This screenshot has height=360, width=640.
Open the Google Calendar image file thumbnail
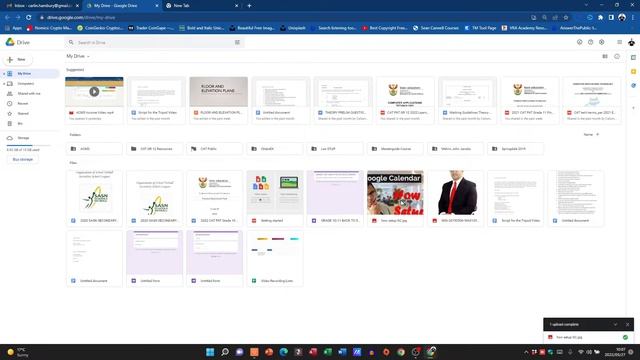pyautogui.click(x=395, y=193)
